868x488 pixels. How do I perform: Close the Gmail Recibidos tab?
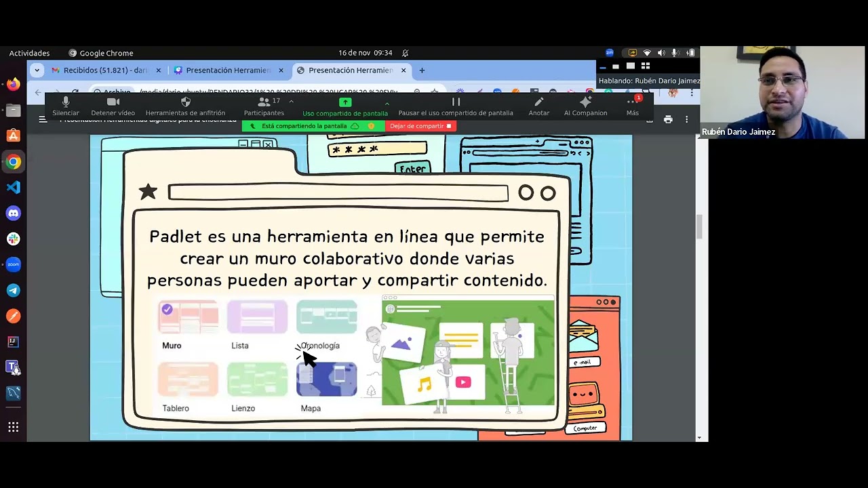(159, 70)
